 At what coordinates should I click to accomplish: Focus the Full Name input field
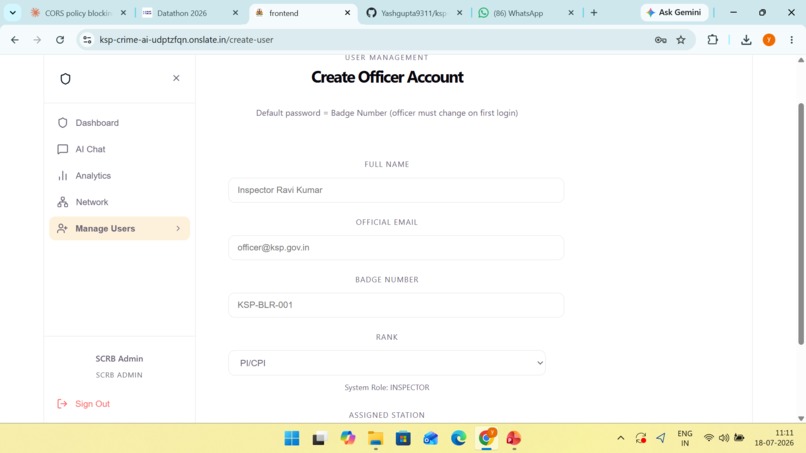[396, 190]
